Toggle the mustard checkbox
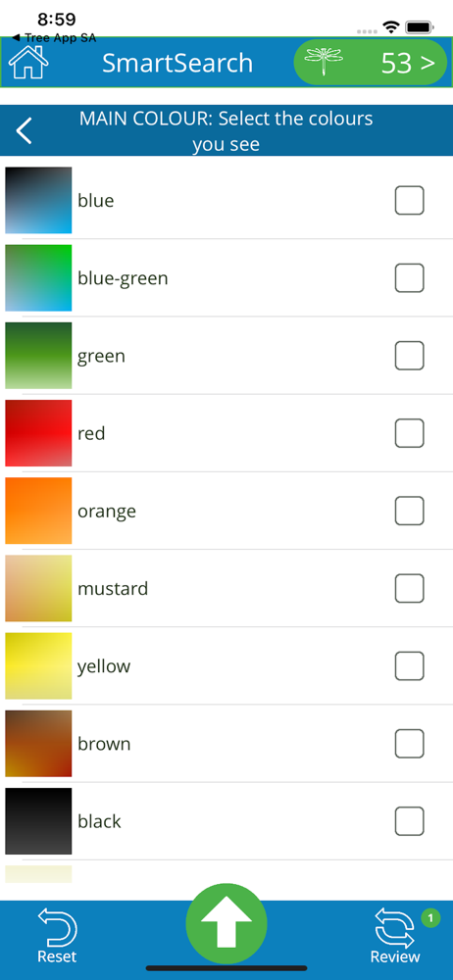Screen dimensions: 453x980 click(x=409, y=588)
